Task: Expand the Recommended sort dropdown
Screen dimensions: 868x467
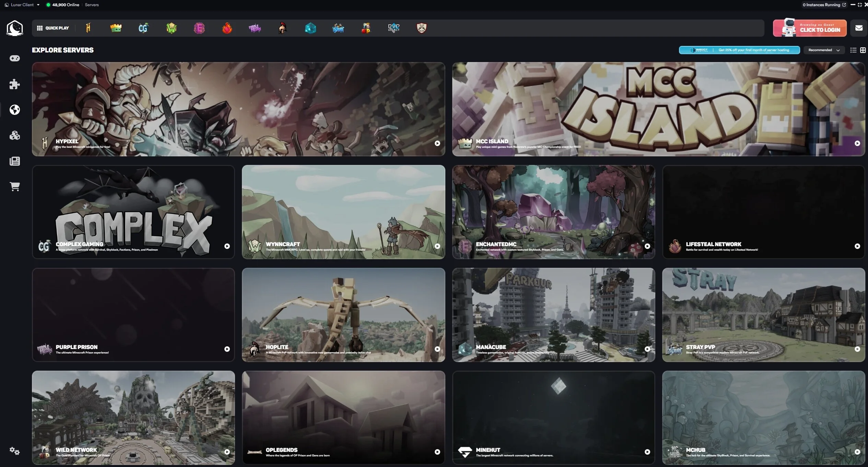Action: click(x=824, y=50)
